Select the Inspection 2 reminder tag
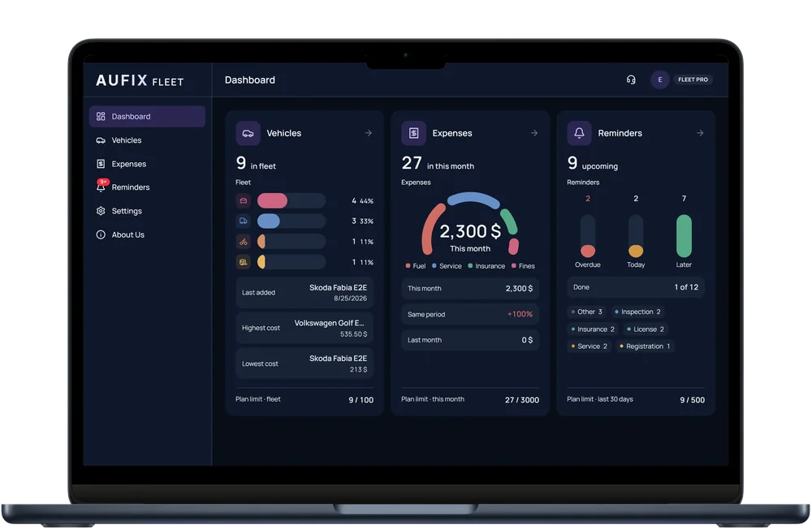Screen dimensions: 812x529 [637, 312]
